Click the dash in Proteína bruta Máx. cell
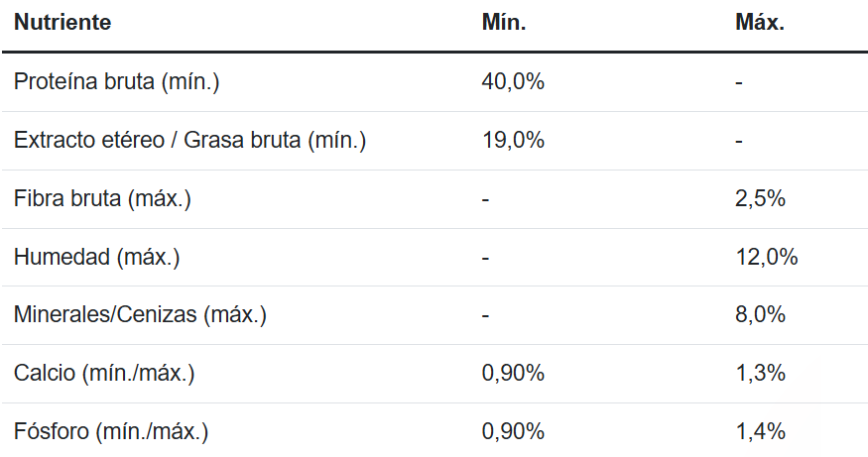 pos(739,82)
